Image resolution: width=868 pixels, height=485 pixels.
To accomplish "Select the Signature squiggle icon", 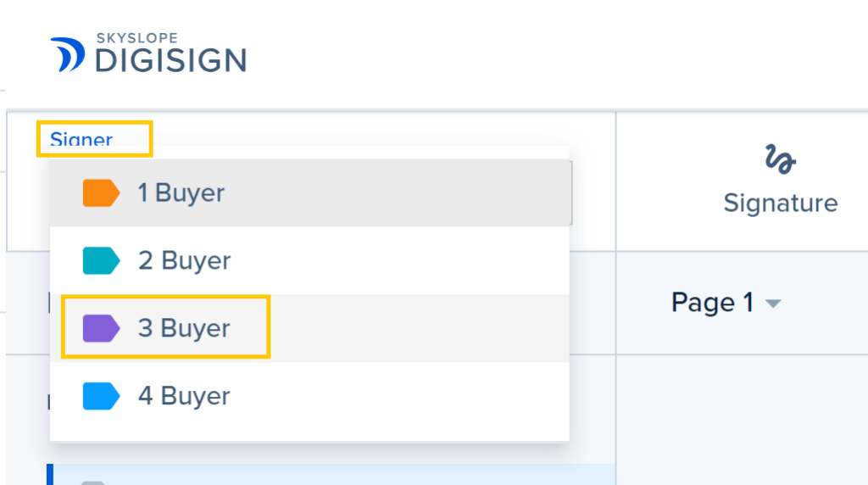I will (x=780, y=159).
